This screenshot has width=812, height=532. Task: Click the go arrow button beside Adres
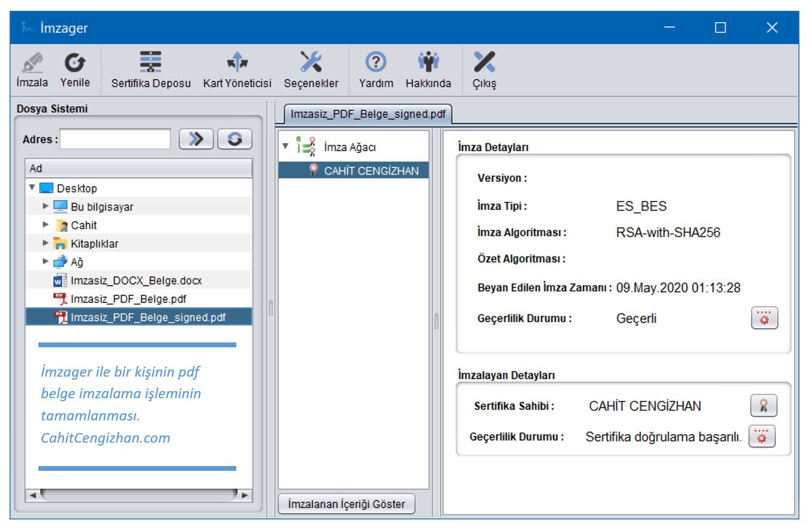point(196,139)
